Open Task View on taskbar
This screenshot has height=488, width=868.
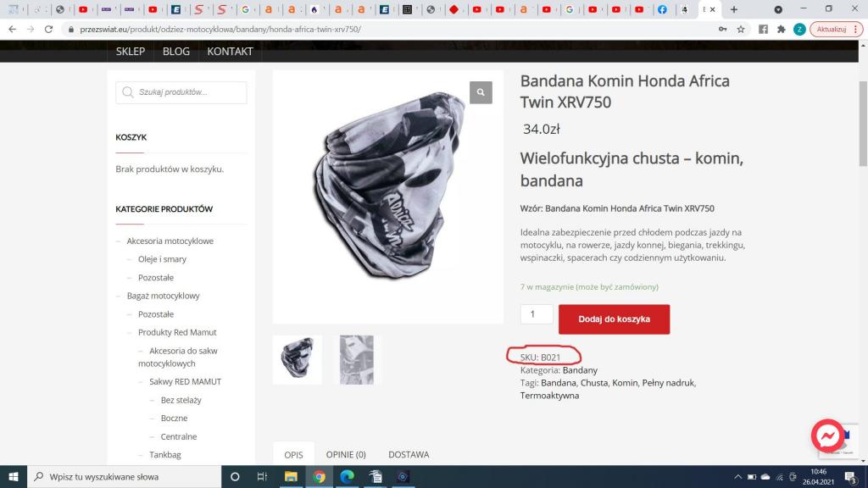pyautogui.click(x=263, y=476)
